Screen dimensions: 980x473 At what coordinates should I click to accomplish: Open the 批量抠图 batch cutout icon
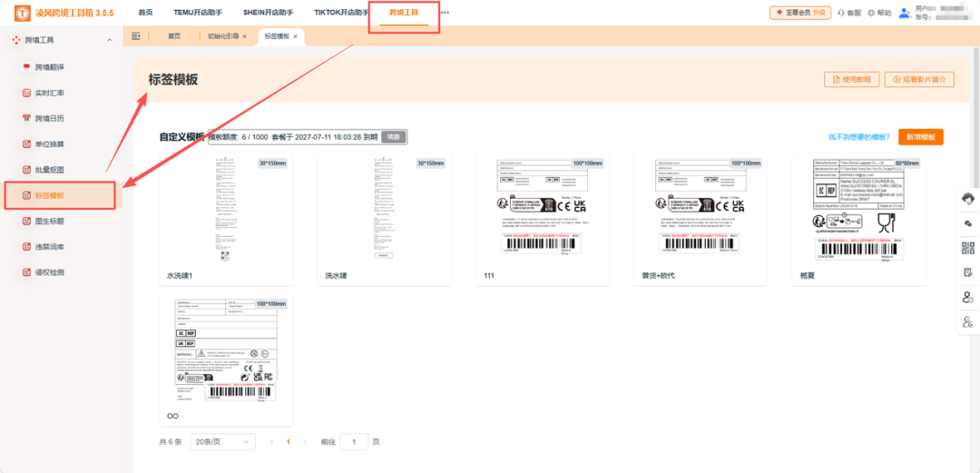coord(26,170)
